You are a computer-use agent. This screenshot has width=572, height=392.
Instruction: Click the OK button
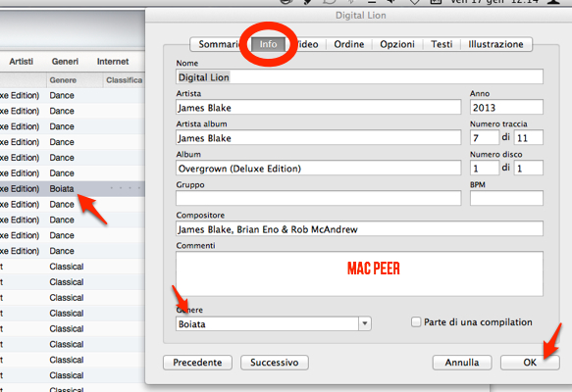pos(530,363)
